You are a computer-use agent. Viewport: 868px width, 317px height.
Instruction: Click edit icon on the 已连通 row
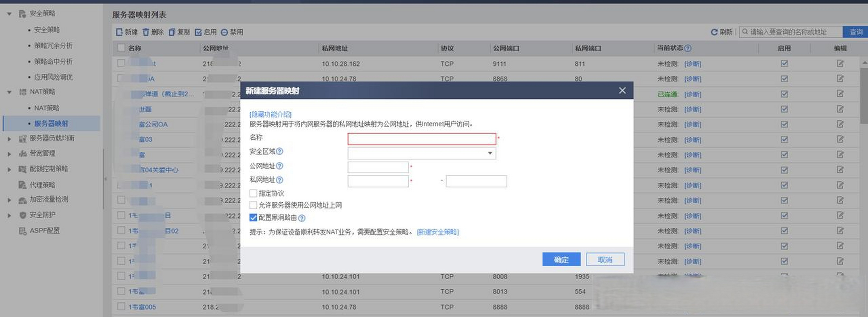840,94
